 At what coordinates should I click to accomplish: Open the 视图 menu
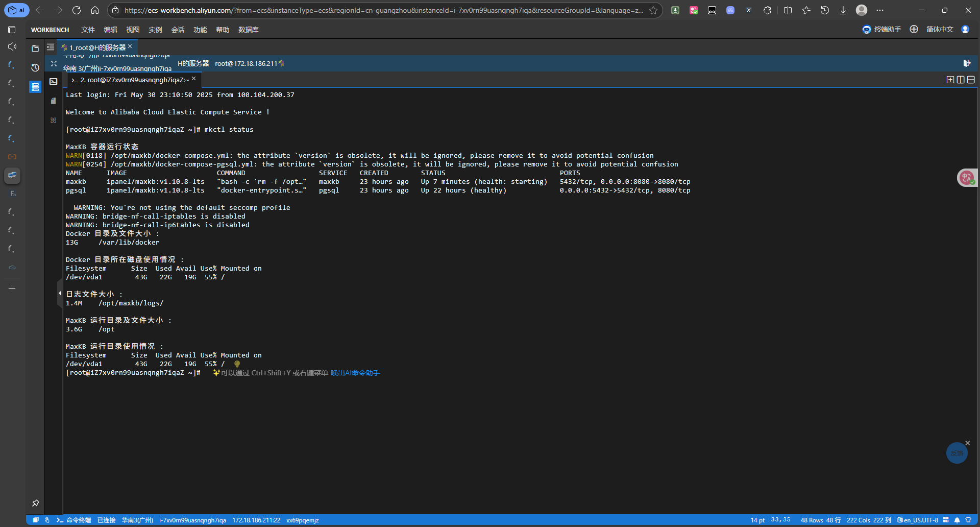tap(133, 30)
